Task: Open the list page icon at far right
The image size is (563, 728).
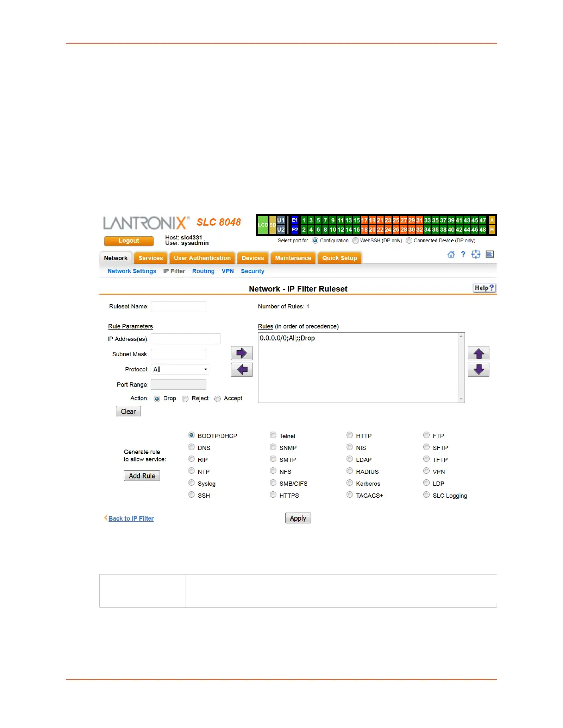Action: 490,254
